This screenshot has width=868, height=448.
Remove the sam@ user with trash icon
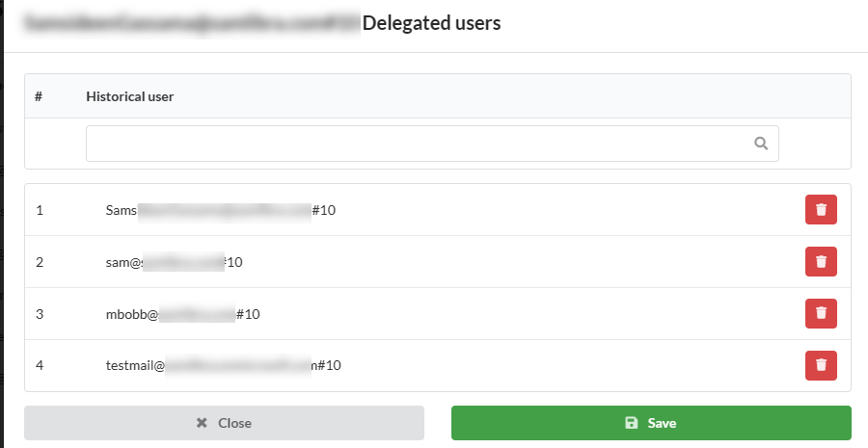point(821,262)
